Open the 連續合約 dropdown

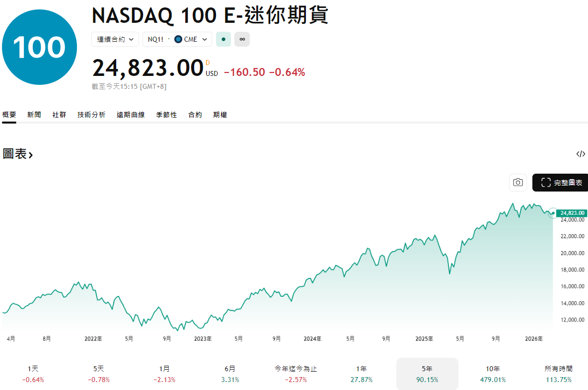point(115,39)
